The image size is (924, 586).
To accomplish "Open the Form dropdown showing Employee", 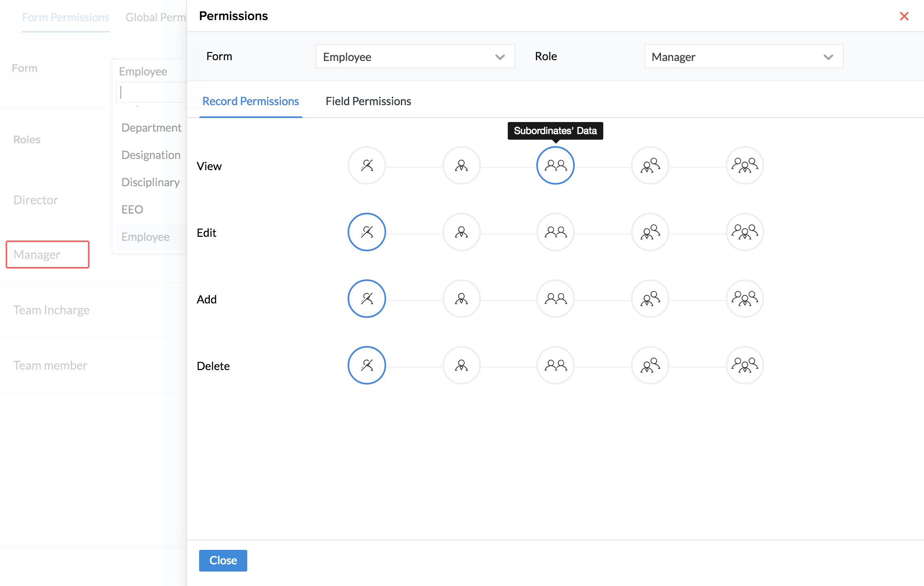I will [415, 57].
